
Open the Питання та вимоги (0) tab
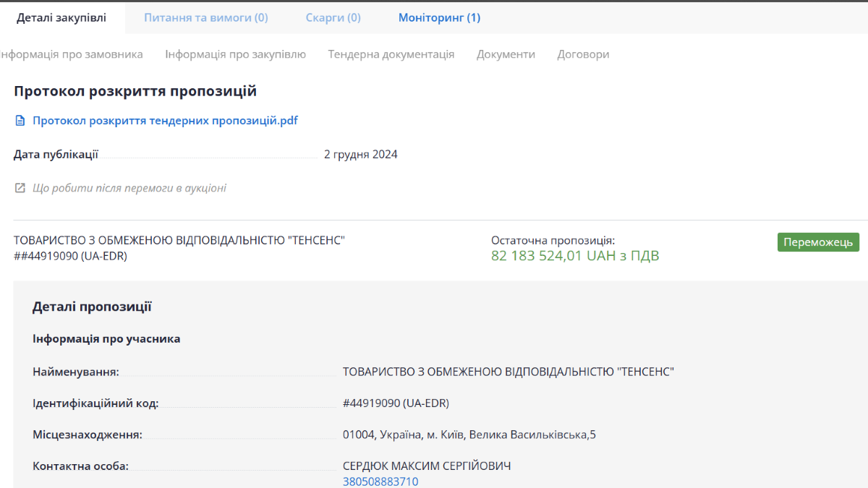pos(205,17)
